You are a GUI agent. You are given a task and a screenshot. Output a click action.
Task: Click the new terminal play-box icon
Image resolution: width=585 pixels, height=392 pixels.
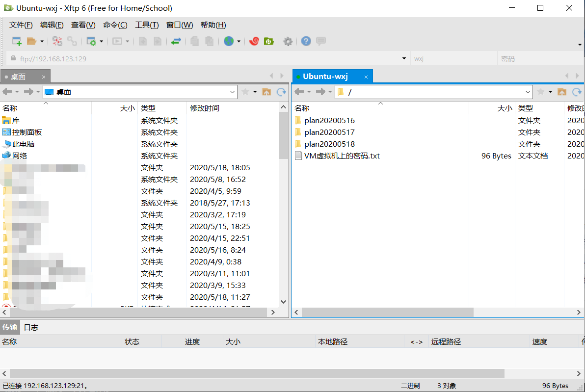117,41
